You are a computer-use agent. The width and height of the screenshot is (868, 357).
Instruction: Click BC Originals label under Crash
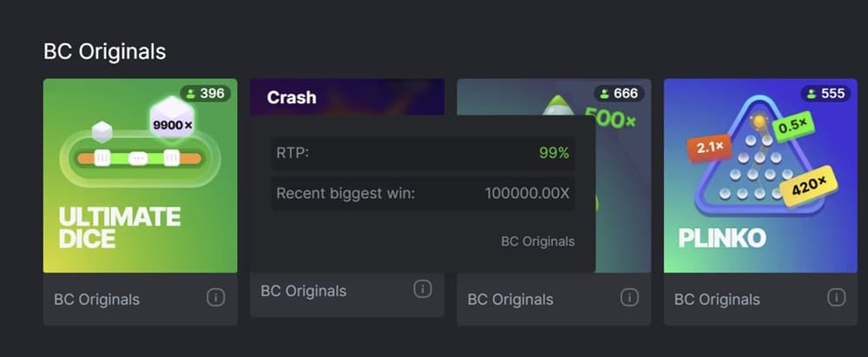pyautogui.click(x=303, y=291)
